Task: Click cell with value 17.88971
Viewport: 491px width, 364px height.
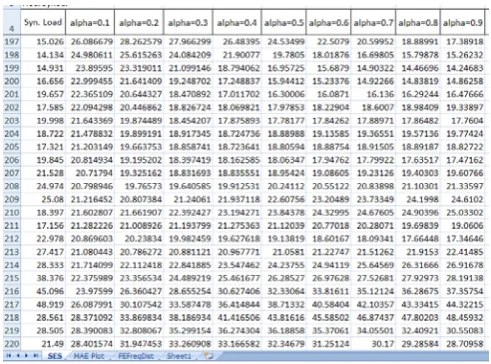Action: click(373, 121)
